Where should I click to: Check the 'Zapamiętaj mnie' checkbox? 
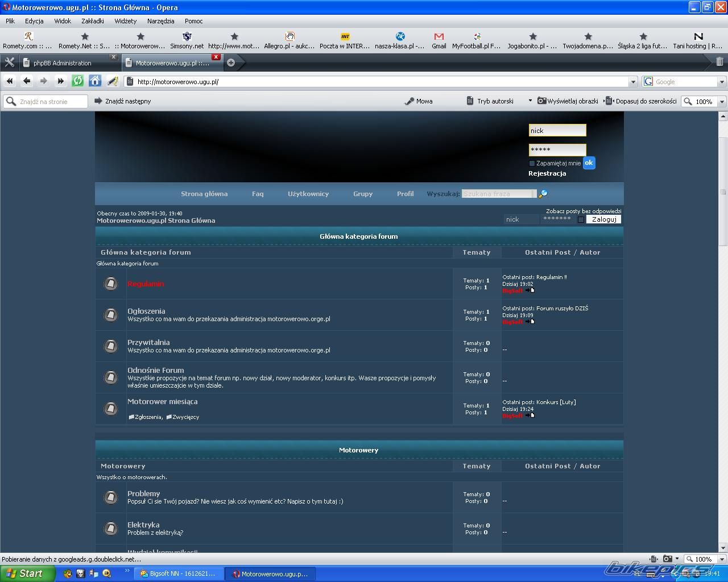coord(532,164)
